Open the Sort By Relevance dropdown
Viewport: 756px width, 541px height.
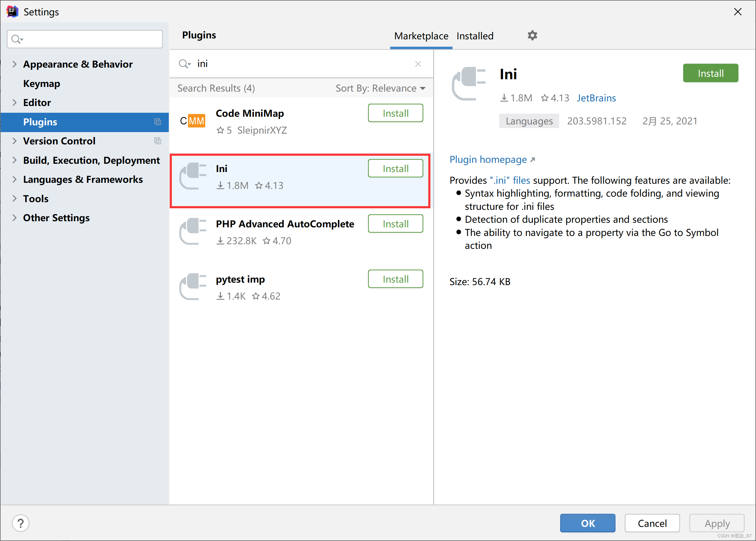coord(380,88)
